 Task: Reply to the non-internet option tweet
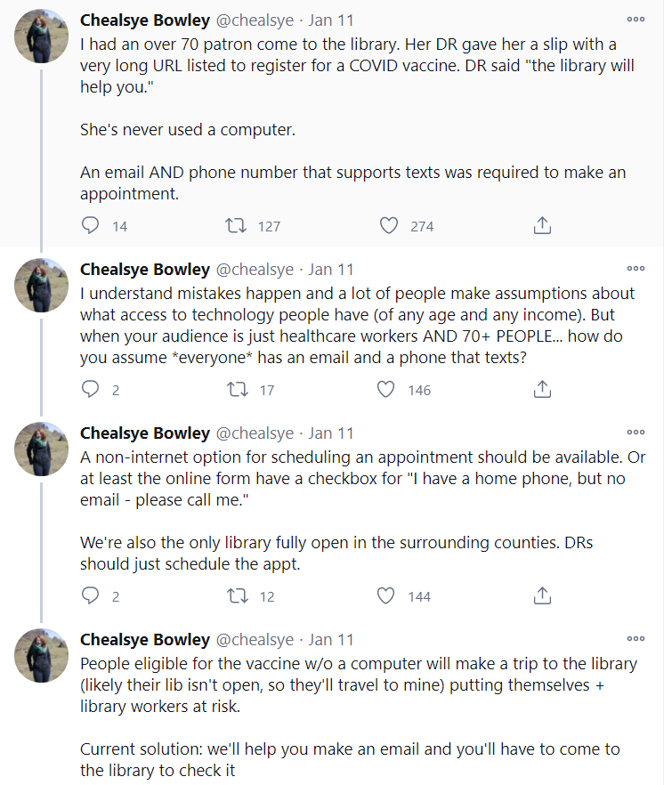click(90, 596)
